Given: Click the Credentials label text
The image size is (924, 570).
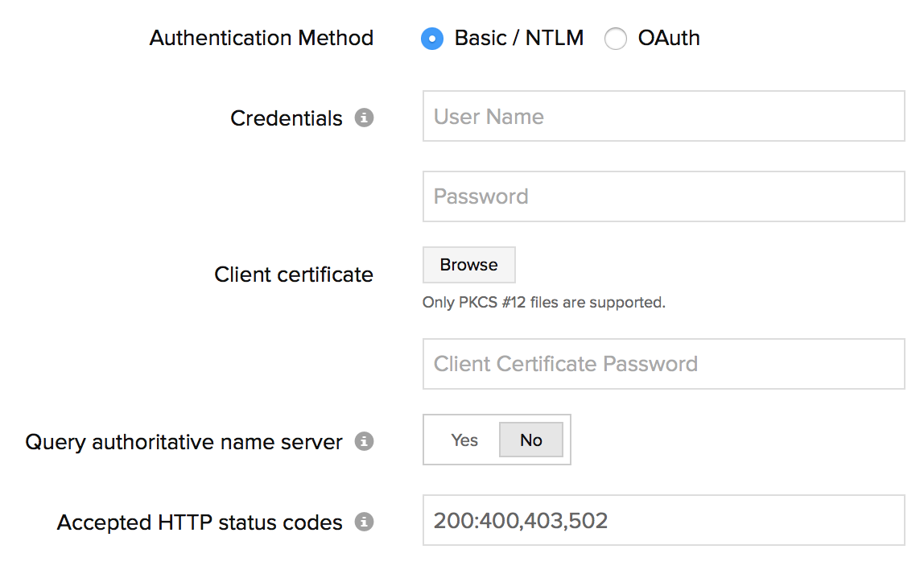Looking at the screenshot, I should coord(287,118).
